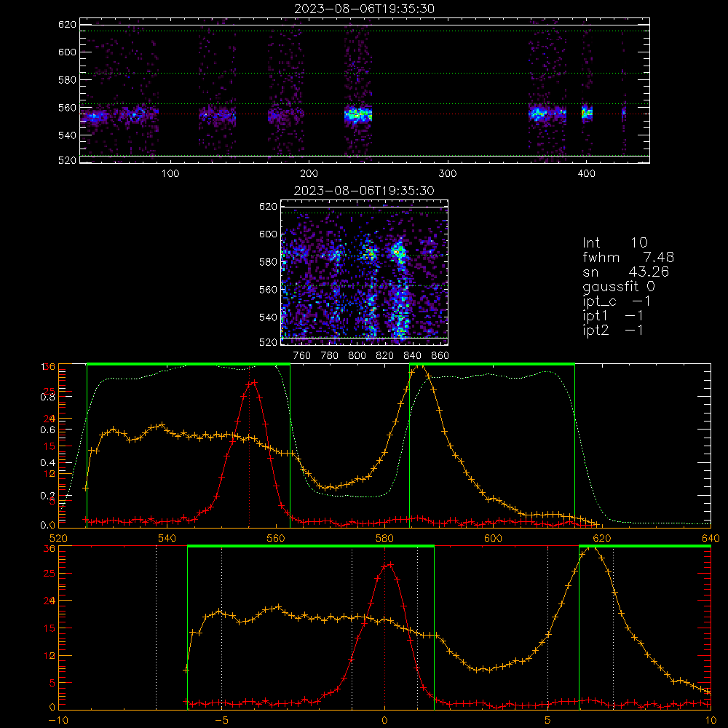Screen dimensions: 728x728
Task: Click the brightest emission blob in top spectrogram
Action: [358, 114]
